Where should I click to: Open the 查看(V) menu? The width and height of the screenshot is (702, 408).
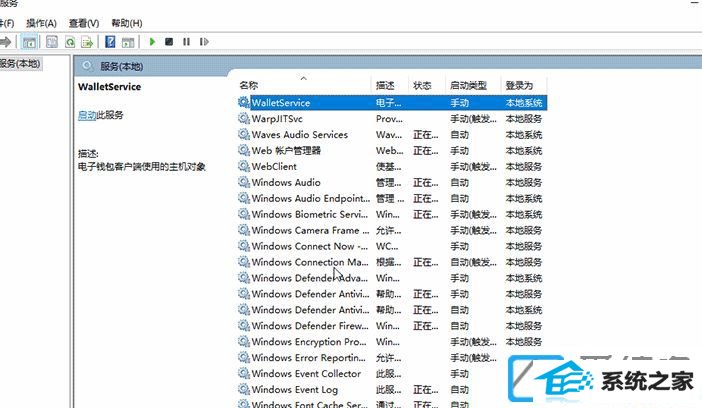point(84,23)
